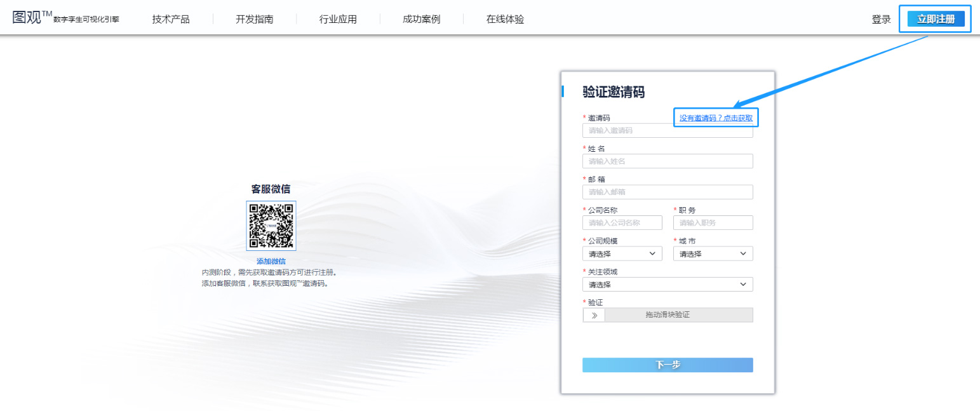Image resolution: width=980 pixels, height=411 pixels.
Task: Click the customer service WeChat QR code
Action: [x=271, y=226]
